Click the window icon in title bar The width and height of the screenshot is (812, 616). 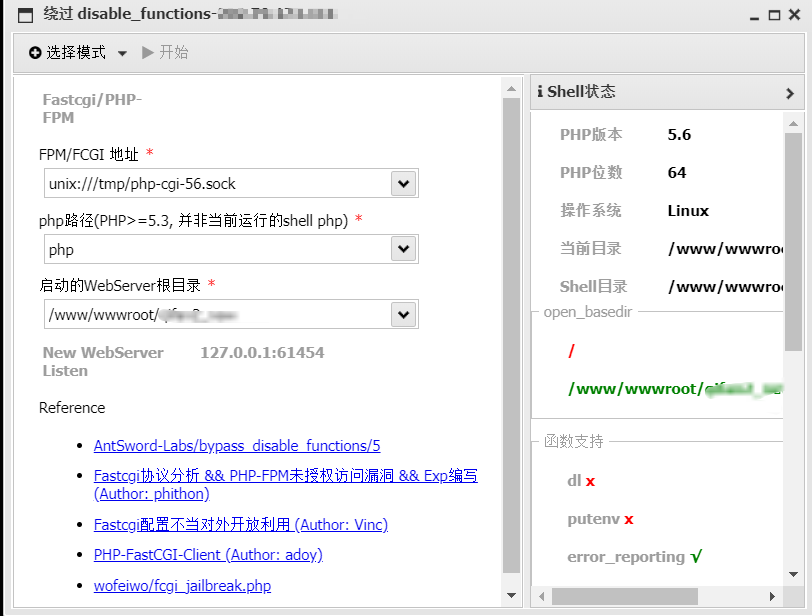coord(27,15)
